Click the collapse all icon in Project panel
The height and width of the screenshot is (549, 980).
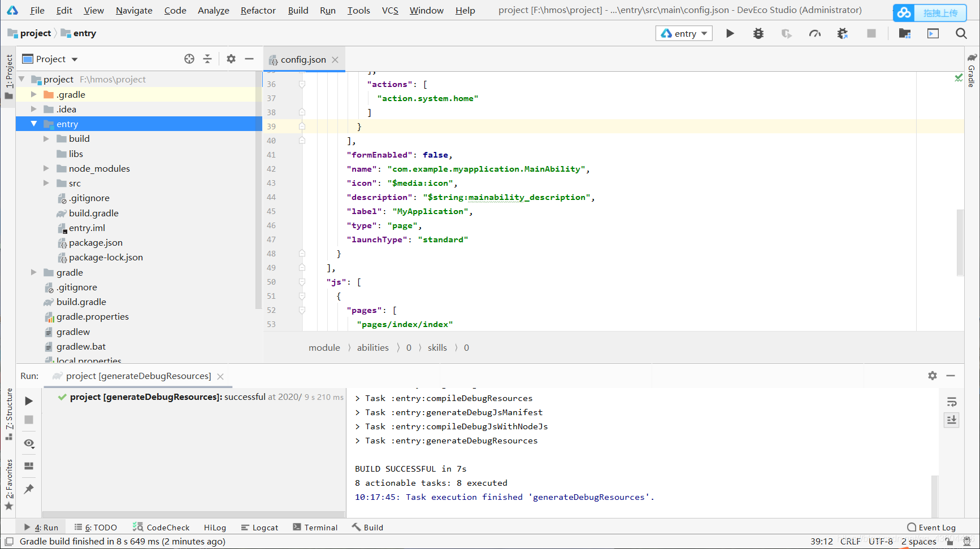coord(207,59)
